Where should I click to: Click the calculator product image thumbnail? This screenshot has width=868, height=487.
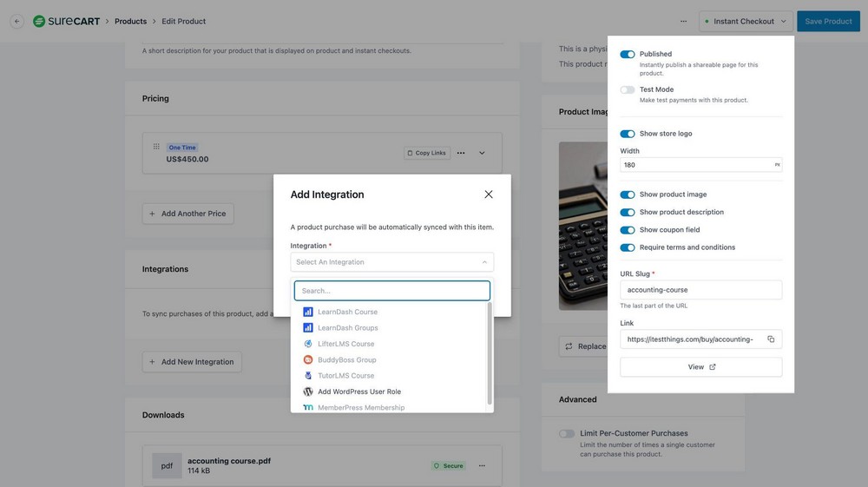coord(583,226)
